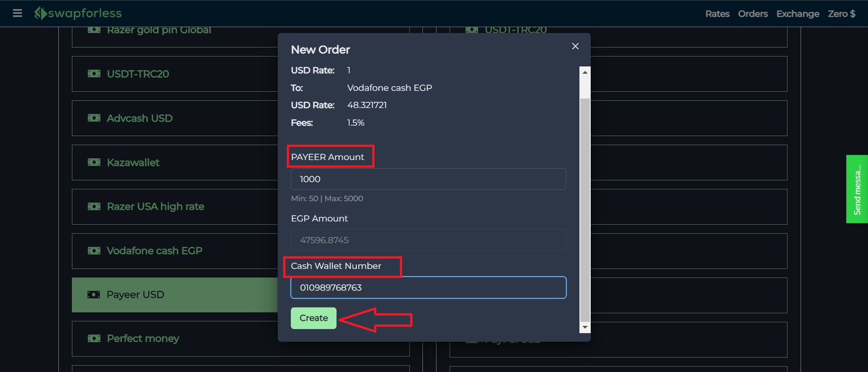The height and width of the screenshot is (372, 868).
Task: Click the EGP Amount field
Action: point(428,240)
